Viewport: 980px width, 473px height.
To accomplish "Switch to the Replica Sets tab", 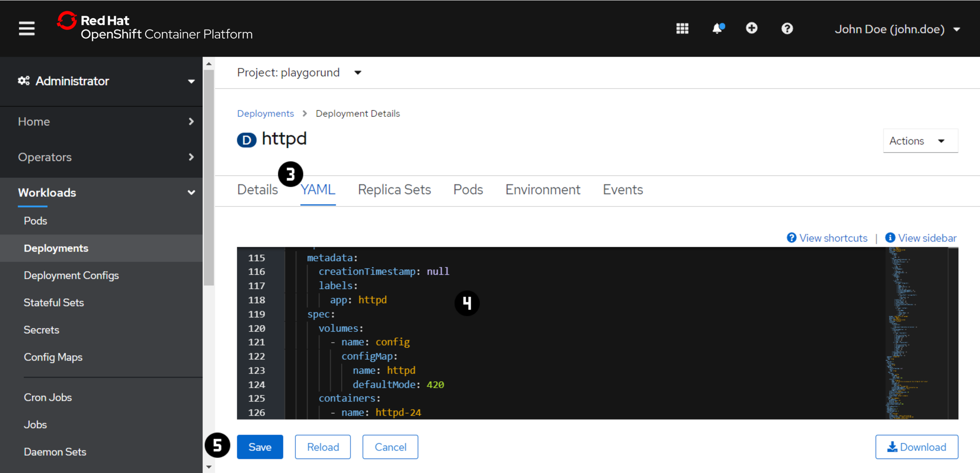I will [x=394, y=190].
